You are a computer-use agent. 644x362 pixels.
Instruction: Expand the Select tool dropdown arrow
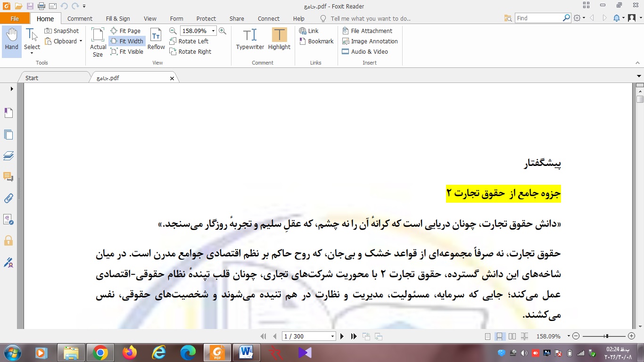point(32,53)
